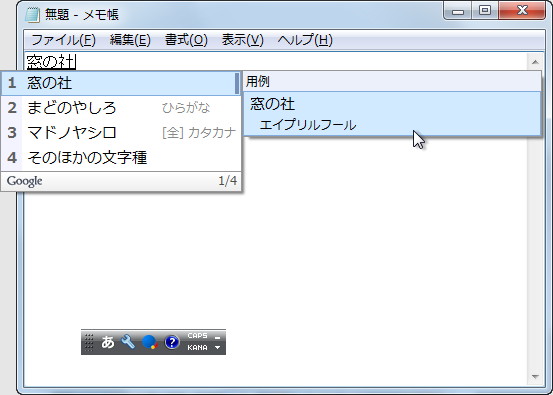
Task: Open the 書式(O) menu
Action: click(186, 40)
